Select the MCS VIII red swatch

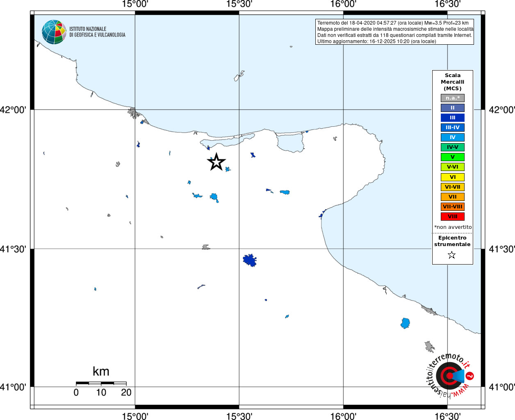pyautogui.click(x=453, y=217)
